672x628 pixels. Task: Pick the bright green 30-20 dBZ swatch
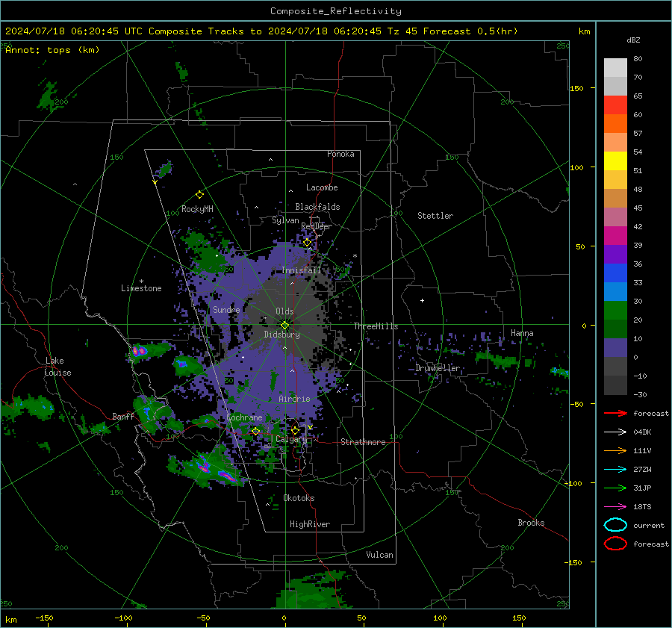click(x=615, y=311)
